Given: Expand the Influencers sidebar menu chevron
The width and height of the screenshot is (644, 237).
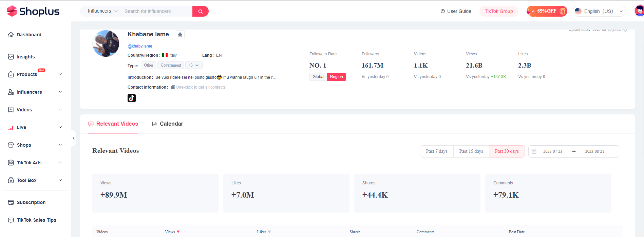Looking at the screenshot, I should (x=60, y=92).
